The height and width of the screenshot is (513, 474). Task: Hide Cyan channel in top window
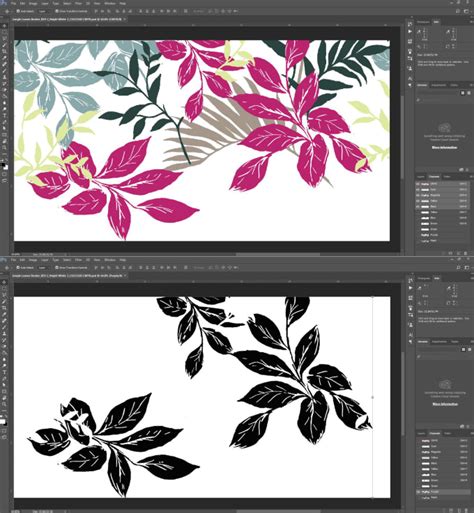(418, 189)
